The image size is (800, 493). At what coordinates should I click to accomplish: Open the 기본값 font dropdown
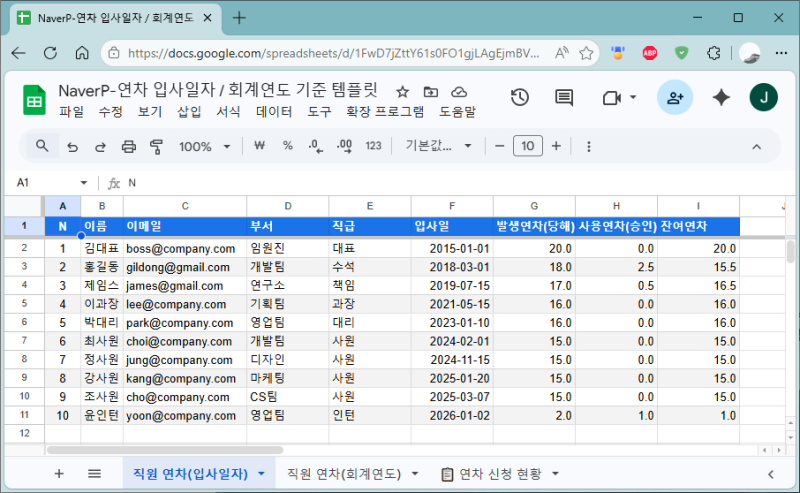pos(438,146)
